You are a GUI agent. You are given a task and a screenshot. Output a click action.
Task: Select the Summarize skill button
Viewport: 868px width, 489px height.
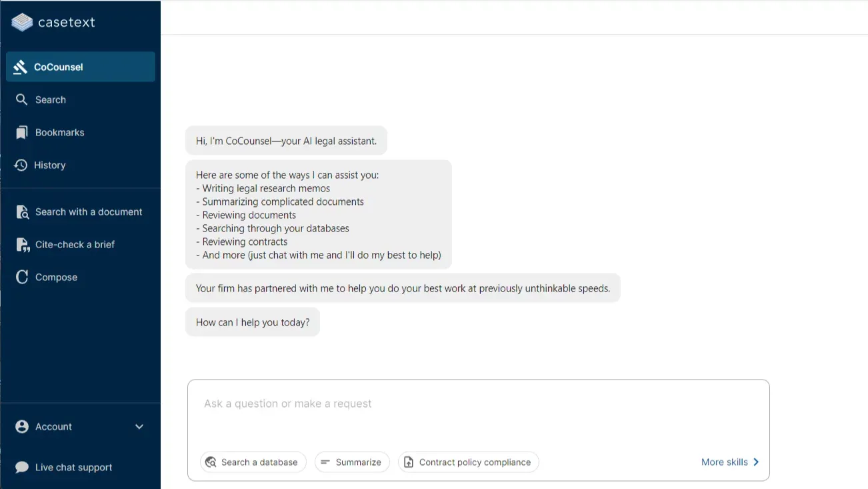coord(352,462)
